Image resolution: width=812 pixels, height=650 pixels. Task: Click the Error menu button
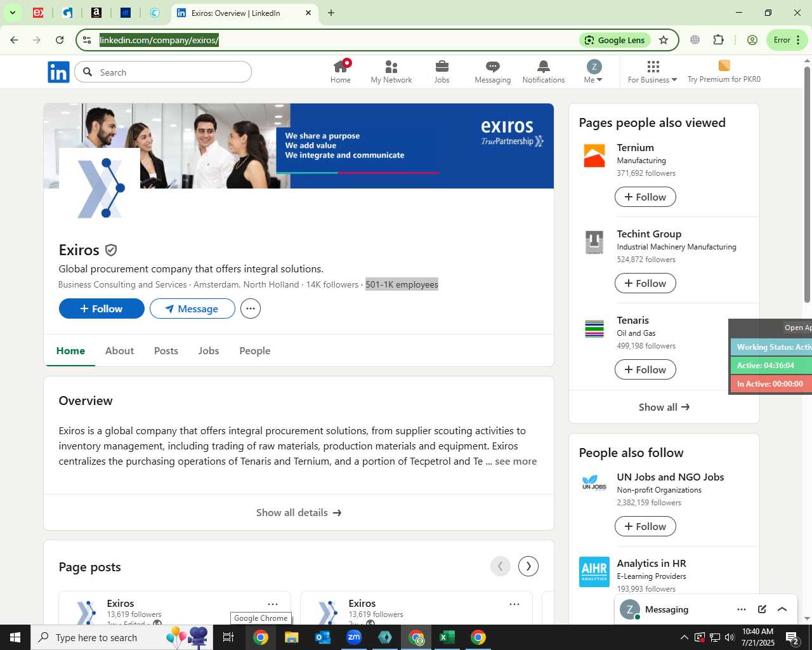coord(787,40)
